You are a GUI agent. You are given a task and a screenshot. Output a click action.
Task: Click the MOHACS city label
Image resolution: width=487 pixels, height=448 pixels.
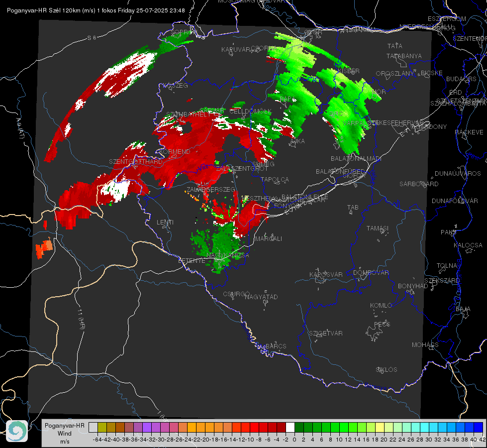[425, 345]
